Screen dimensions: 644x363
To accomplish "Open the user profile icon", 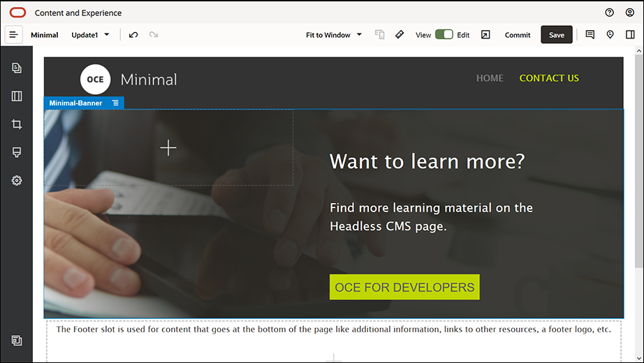I will pyautogui.click(x=629, y=13).
